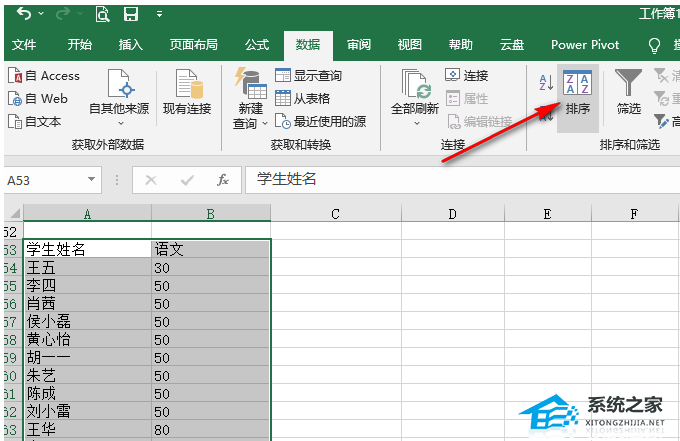Open the 页面布局 tab

(193, 45)
